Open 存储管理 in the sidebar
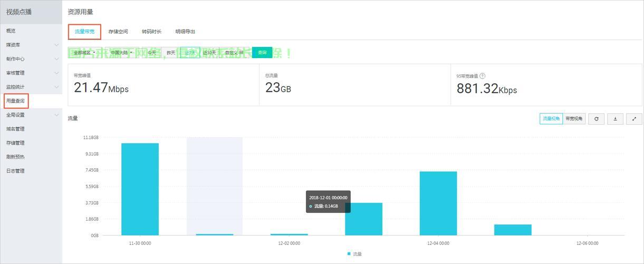Screen dimensions: 644x264 [x=31, y=143]
